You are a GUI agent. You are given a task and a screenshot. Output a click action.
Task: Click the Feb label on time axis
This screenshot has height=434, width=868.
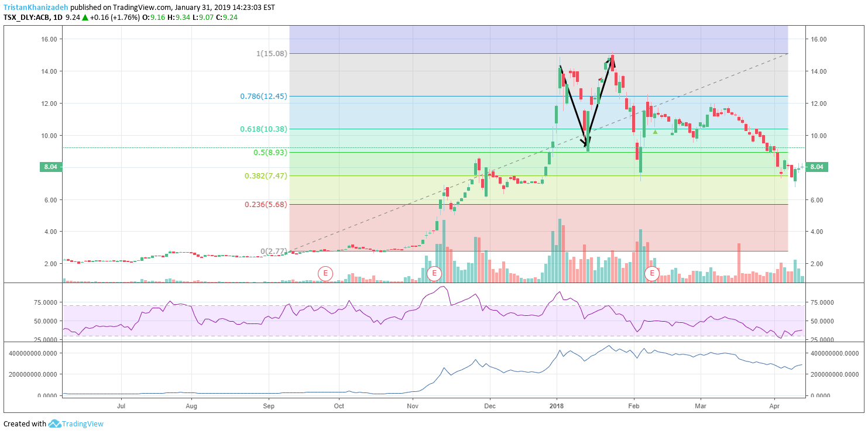633,405
